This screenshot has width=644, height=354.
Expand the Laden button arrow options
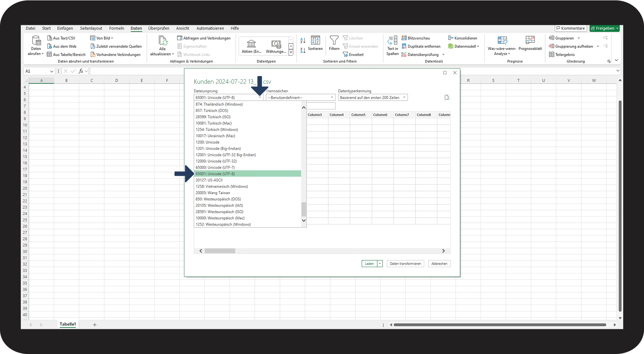(x=380, y=264)
